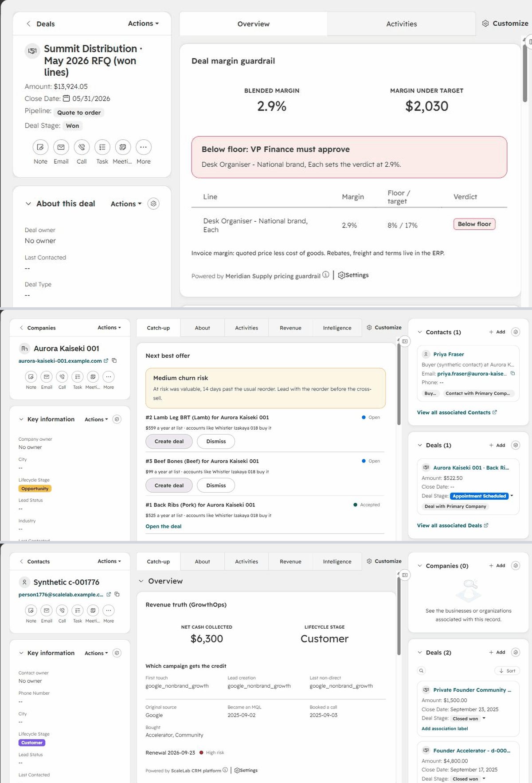The width and height of the screenshot is (532, 783).
Task: Click the search icon in Deals (2)
Action: [x=421, y=670]
